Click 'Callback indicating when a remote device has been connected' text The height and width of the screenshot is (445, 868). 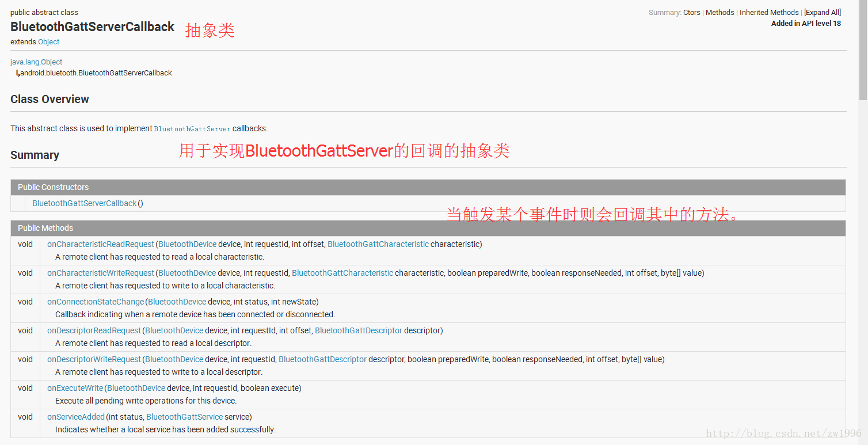click(195, 314)
